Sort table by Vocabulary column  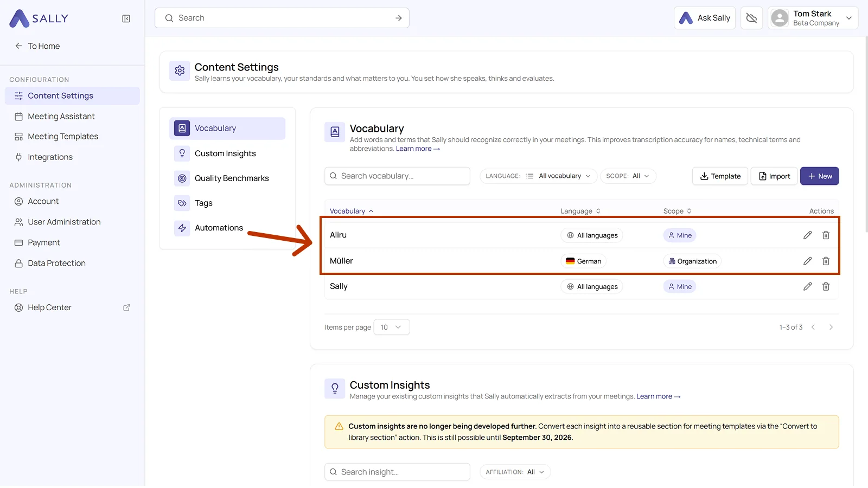pyautogui.click(x=352, y=211)
